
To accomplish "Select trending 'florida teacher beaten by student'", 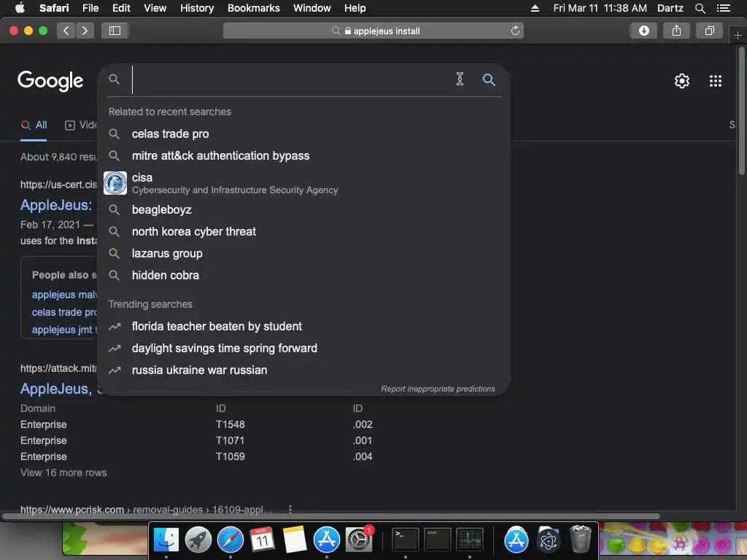I will point(304,326).
